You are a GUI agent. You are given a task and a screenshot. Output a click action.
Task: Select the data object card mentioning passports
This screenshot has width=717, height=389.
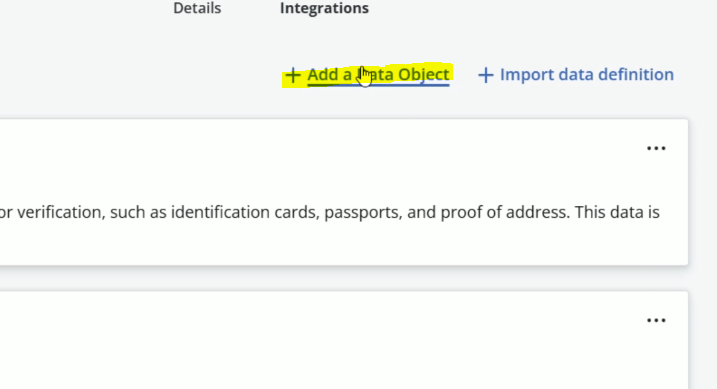(x=344, y=192)
